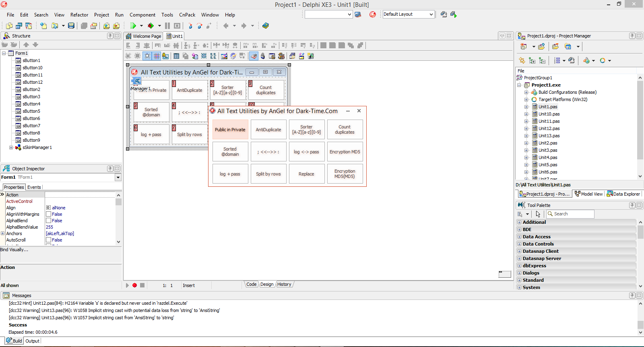Open the Refactor menu
Screen dimensions: 644x347
tap(79, 15)
